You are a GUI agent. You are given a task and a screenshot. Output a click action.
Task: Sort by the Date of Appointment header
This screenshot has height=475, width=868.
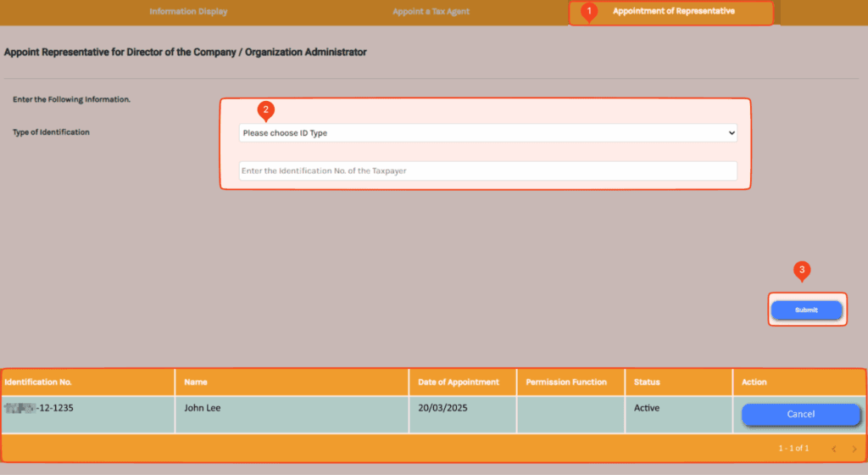[x=459, y=383]
